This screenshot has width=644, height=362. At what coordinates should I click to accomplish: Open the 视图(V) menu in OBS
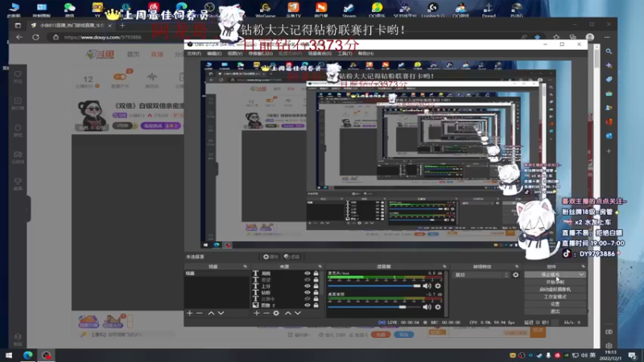pyautogui.click(x=235, y=53)
